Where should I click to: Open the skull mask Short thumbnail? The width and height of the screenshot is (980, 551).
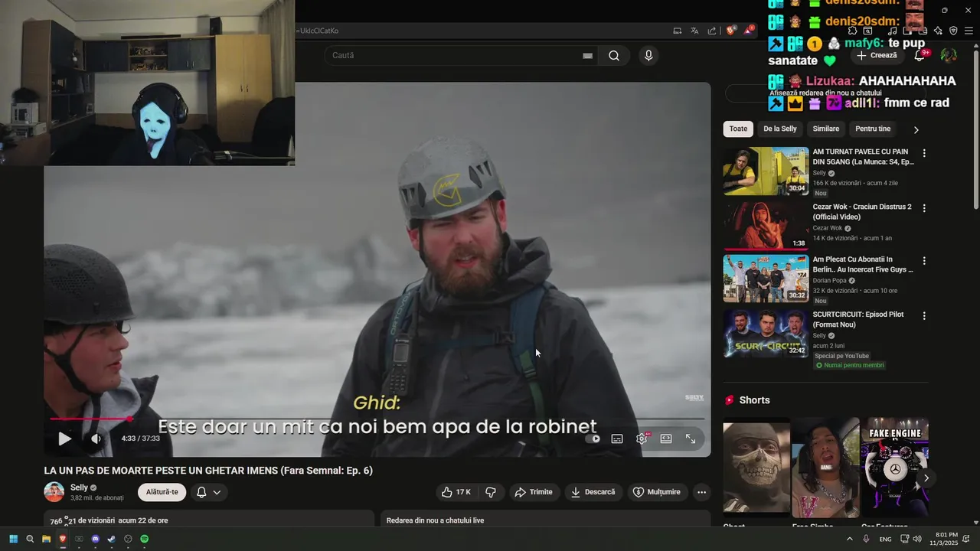tap(756, 468)
